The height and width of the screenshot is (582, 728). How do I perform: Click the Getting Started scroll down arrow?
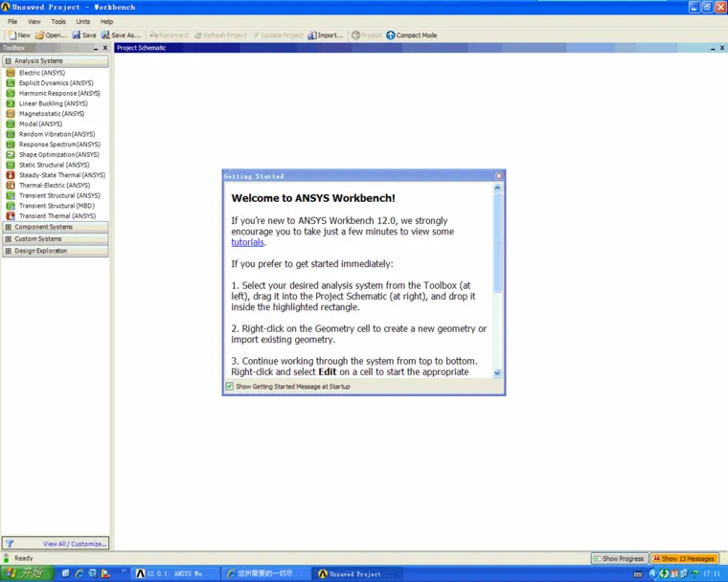(497, 373)
